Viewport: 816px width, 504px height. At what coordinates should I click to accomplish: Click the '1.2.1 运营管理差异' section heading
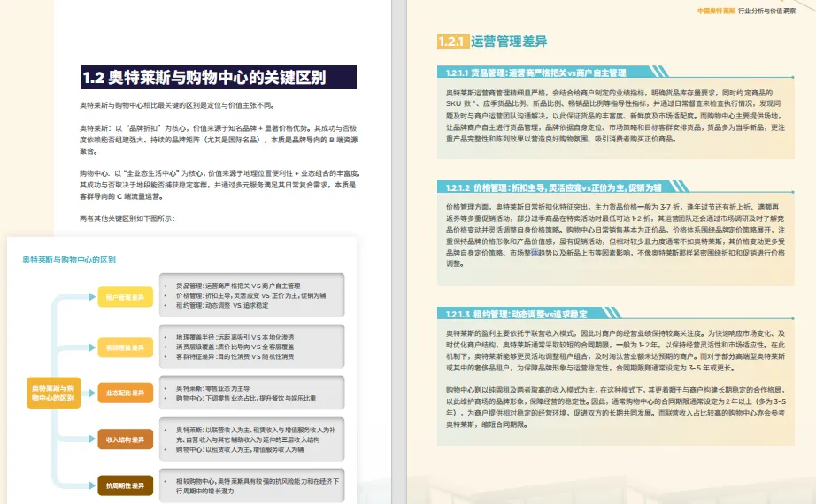[492, 41]
